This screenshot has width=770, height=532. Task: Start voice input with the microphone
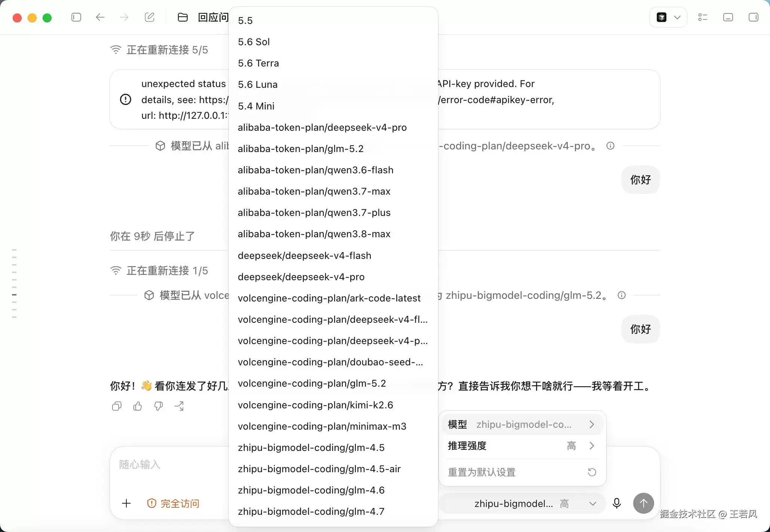coord(617,503)
